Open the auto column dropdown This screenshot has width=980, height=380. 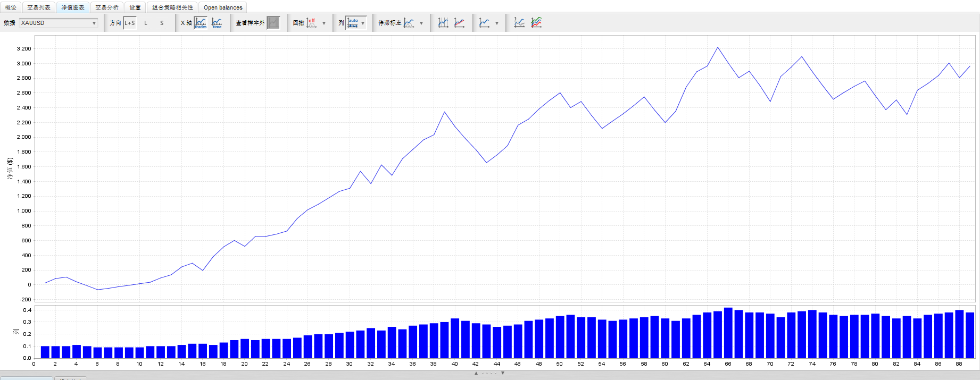coord(356,23)
